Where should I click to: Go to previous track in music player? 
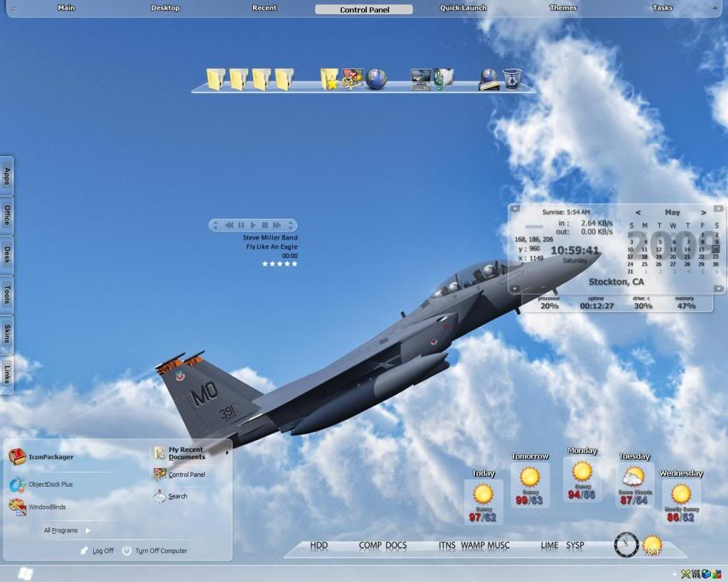point(229,225)
